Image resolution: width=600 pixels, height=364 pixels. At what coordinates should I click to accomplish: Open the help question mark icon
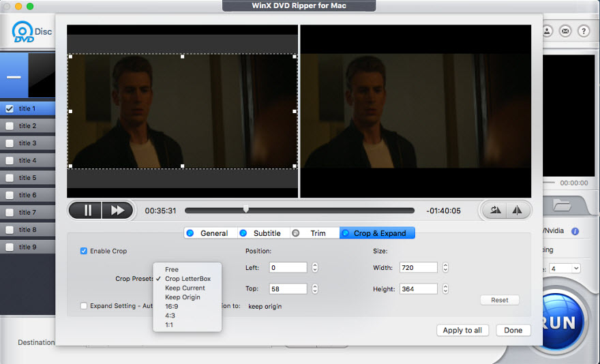pyautogui.click(x=584, y=31)
